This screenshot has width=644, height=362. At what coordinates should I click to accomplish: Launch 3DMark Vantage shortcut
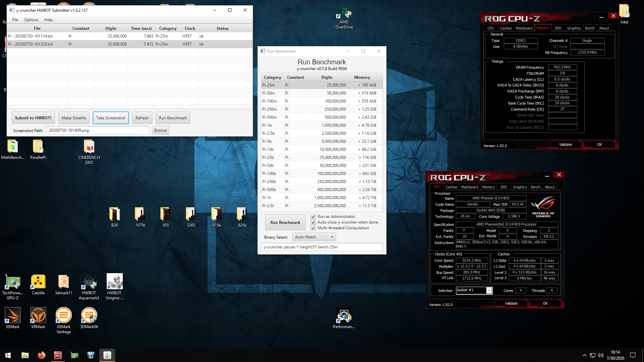point(63,321)
